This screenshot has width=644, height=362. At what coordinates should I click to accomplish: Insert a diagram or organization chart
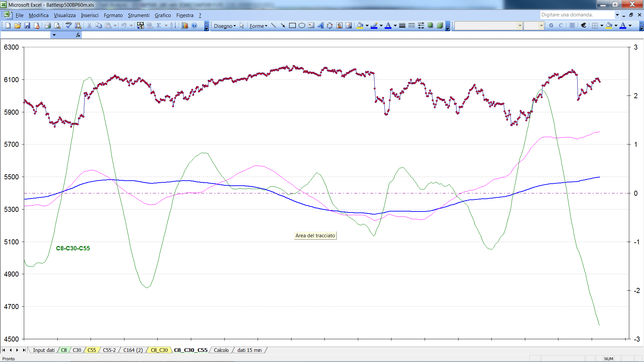[x=330, y=25]
